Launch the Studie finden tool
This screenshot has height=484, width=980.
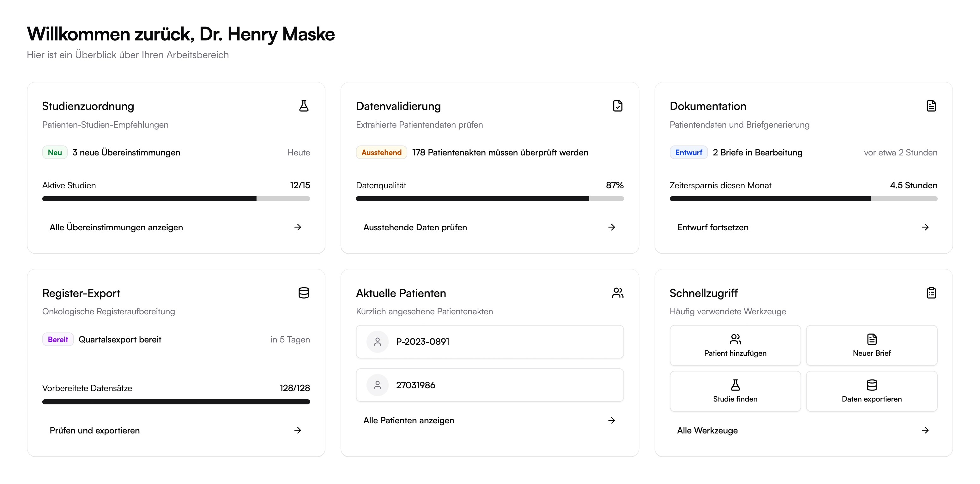click(735, 391)
